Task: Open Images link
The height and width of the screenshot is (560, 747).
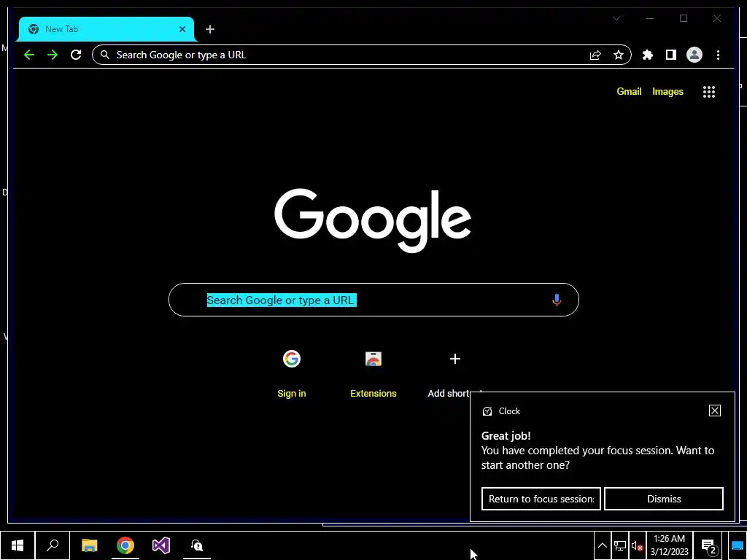Action: [x=667, y=91]
